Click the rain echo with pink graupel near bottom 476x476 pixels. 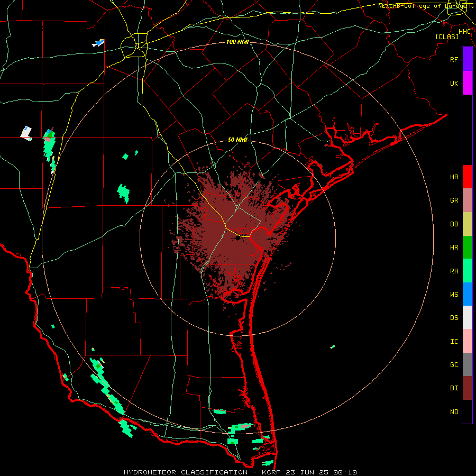click(240, 428)
